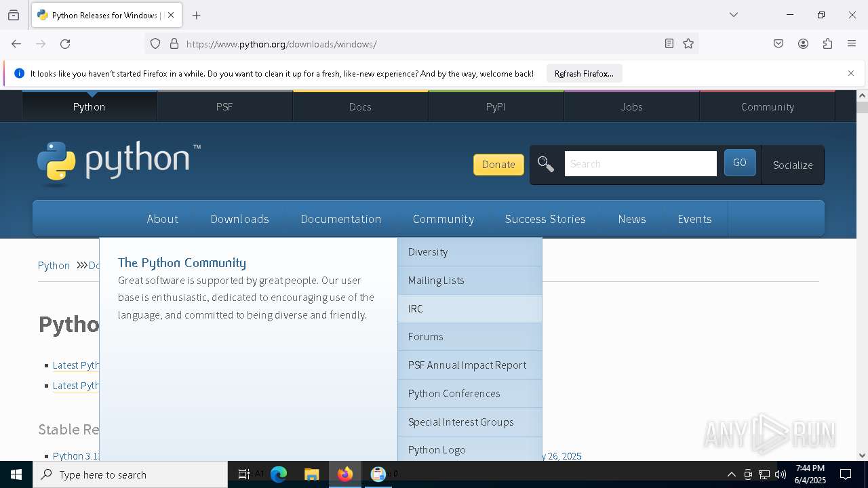This screenshot has width=868, height=488.
Task: Switch to the Jobs top tab
Action: [631, 106]
